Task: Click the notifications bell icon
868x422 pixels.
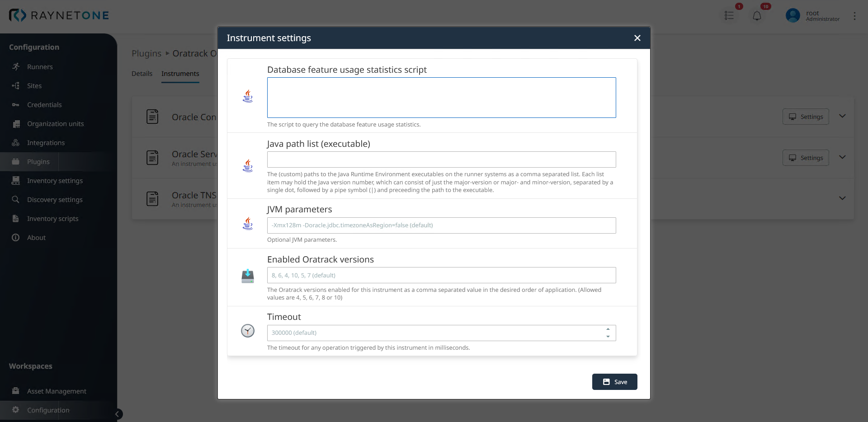Action: pyautogui.click(x=757, y=16)
